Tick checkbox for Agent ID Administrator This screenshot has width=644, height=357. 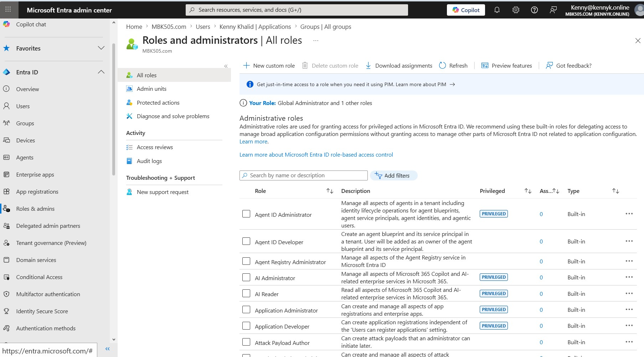(246, 214)
